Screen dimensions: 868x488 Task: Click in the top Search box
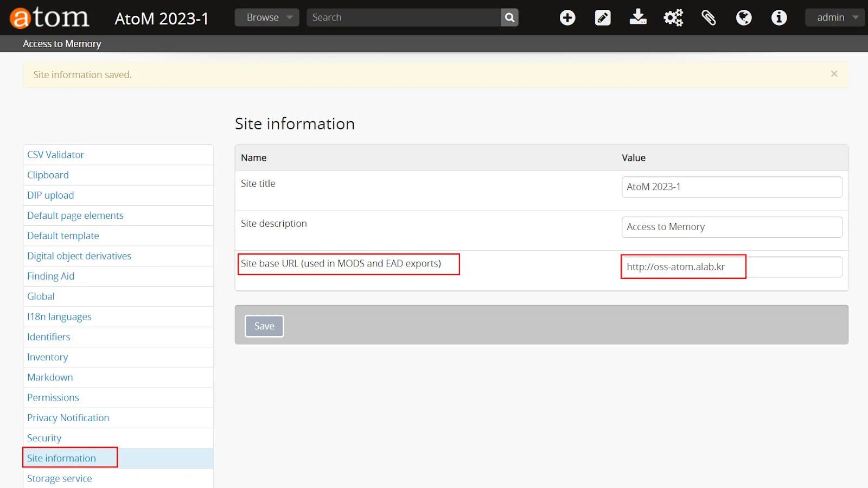tap(404, 17)
